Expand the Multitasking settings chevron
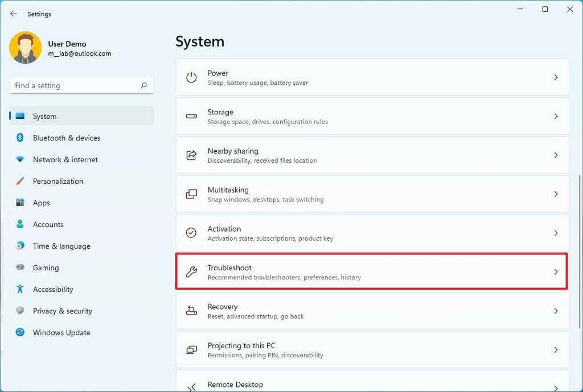Viewport: 583px width, 392px height. tap(556, 193)
